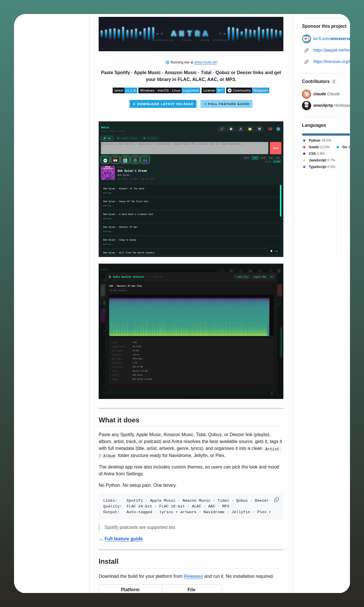364x607 pixels.
Task: Click the globe icon before Running live
Action: pos(168,62)
